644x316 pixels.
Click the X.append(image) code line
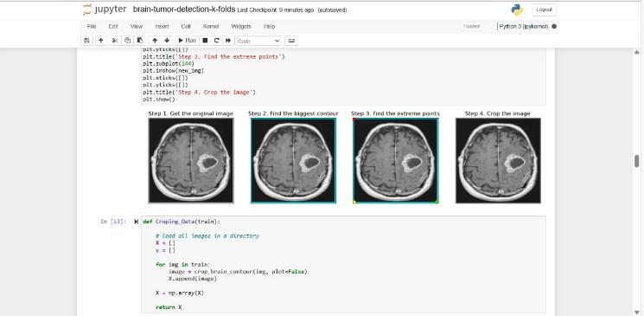pos(193,279)
